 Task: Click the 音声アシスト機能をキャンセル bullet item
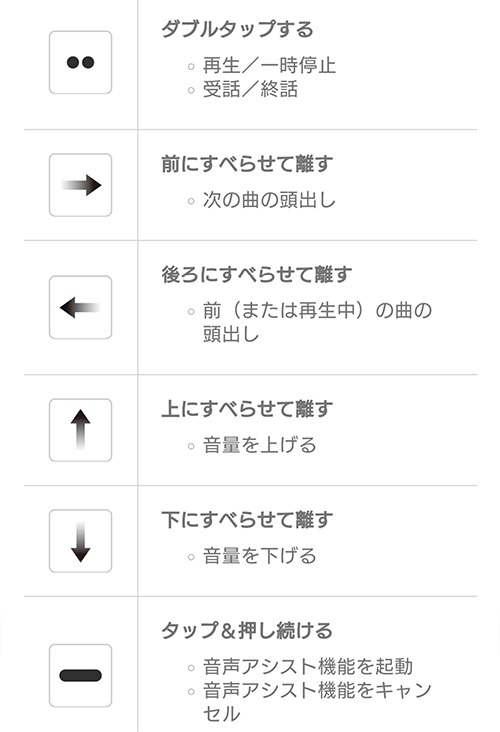317,702
